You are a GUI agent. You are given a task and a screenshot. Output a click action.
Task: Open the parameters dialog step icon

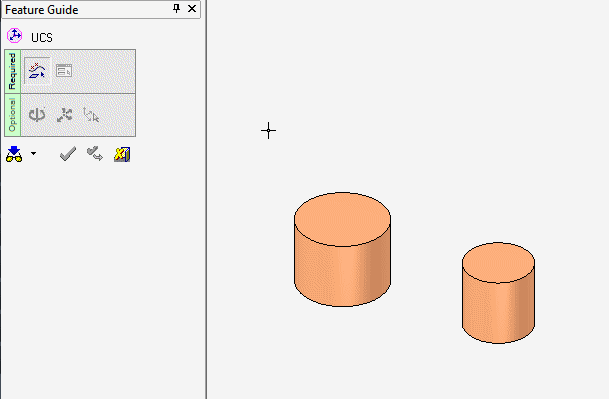click(64, 71)
